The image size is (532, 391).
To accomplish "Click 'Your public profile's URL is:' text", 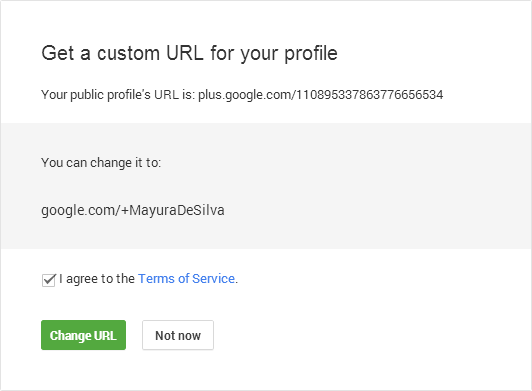I will click(x=118, y=95).
